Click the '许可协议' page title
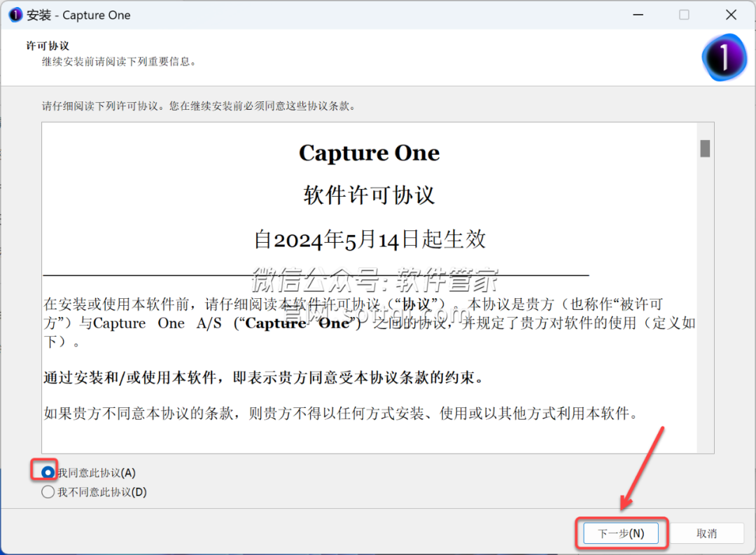 48,45
